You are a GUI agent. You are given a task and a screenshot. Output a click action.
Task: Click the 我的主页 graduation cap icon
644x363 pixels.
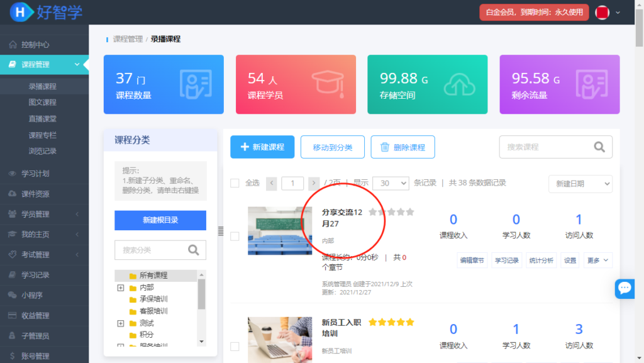(13, 234)
